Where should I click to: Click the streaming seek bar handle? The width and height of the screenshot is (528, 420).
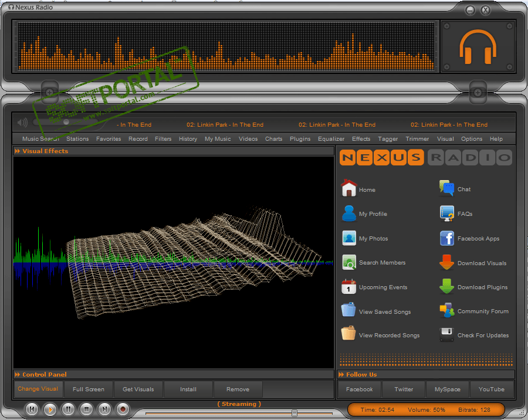coord(295,413)
